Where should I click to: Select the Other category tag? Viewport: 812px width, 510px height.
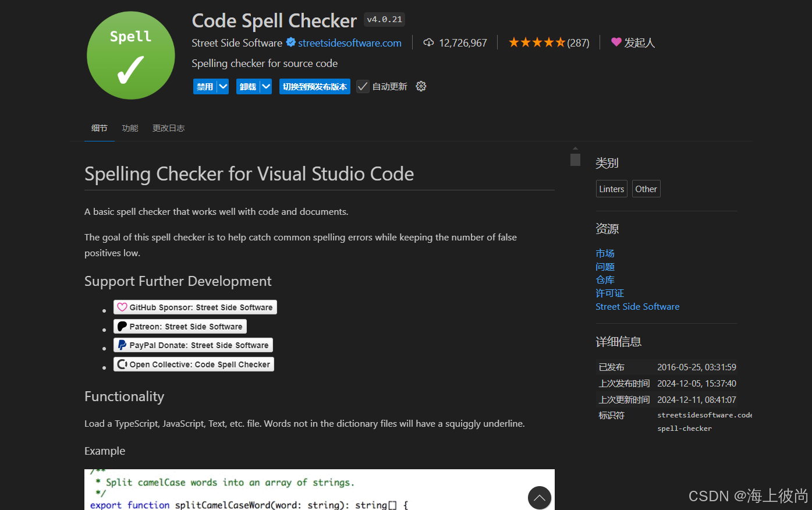tap(646, 189)
